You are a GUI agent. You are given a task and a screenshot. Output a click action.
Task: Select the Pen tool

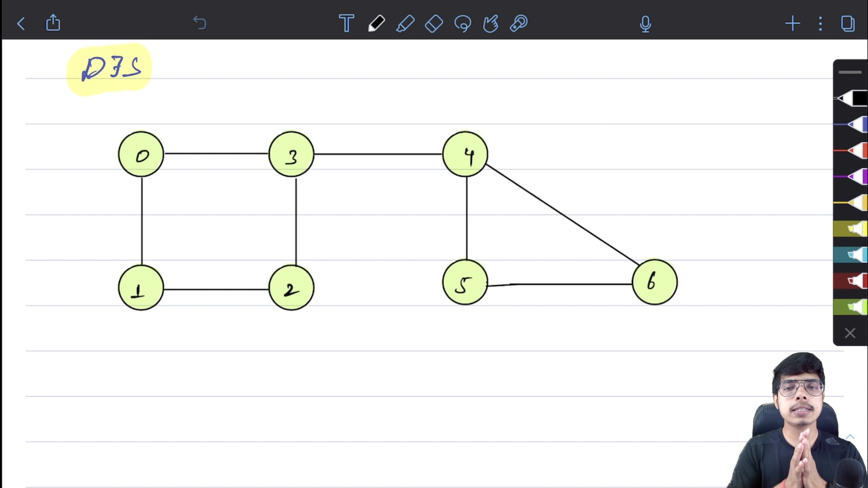[x=376, y=23]
